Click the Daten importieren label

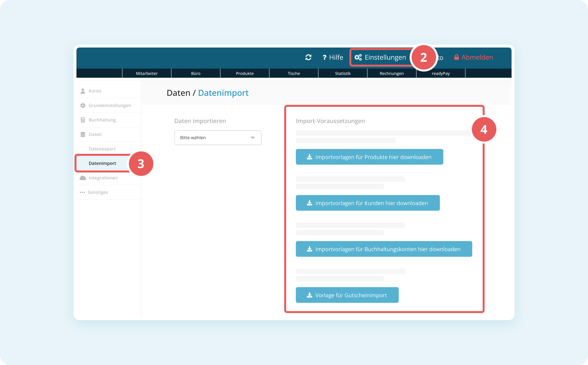pos(200,121)
